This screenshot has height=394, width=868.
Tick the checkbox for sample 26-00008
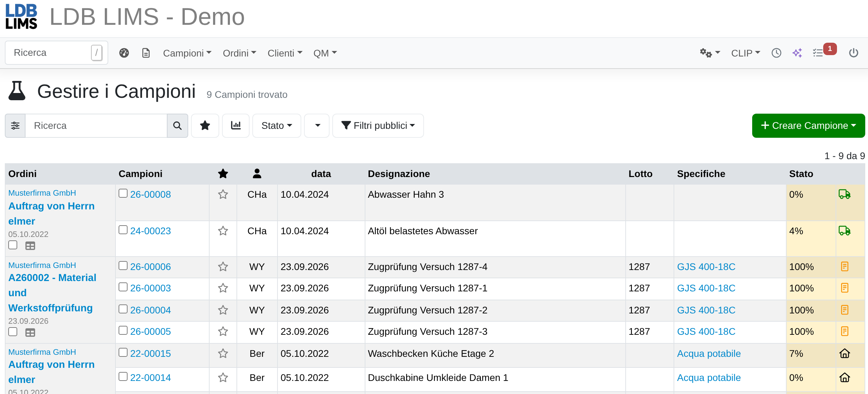tap(123, 193)
